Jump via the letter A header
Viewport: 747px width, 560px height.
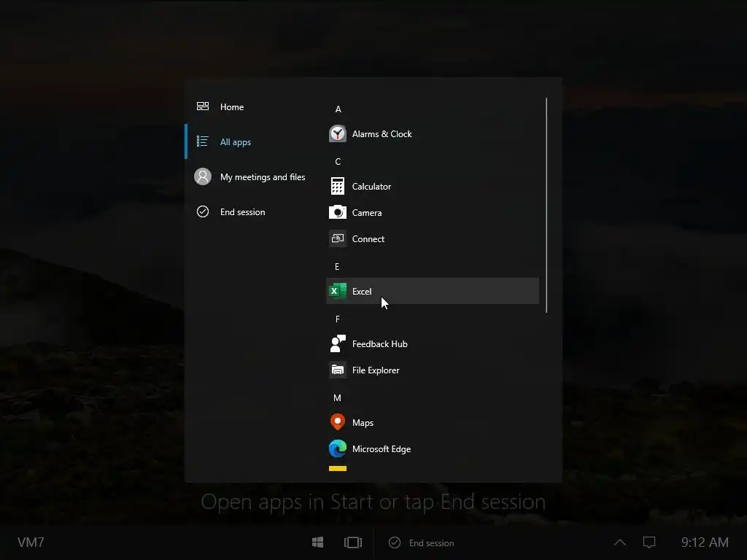(338, 109)
